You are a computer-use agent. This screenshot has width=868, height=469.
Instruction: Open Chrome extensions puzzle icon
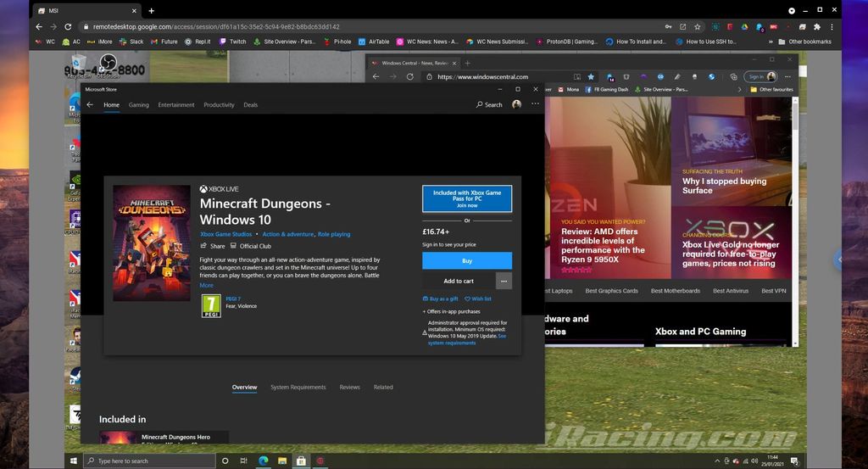(x=816, y=26)
